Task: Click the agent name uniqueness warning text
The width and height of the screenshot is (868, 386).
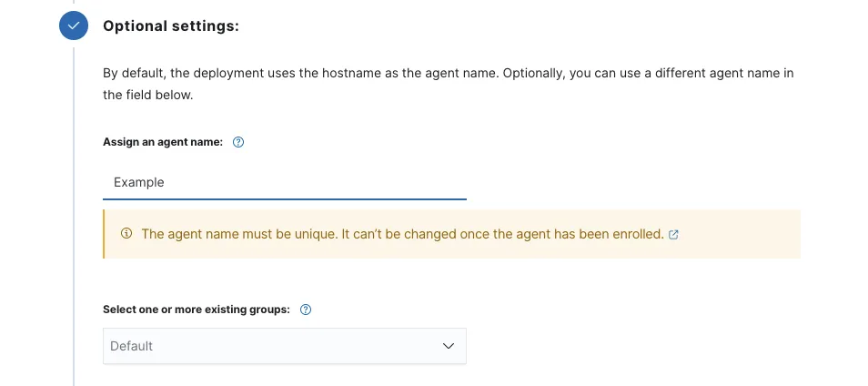Action: coord(402,234)
